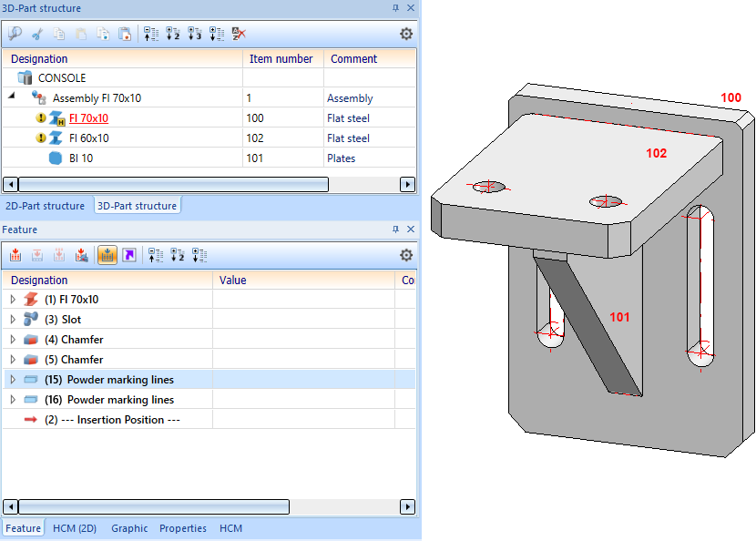Image resolution: width=756 pixels, height=541 pixels.
Task: Pin the Feature panel
Action: click(395, 230)
